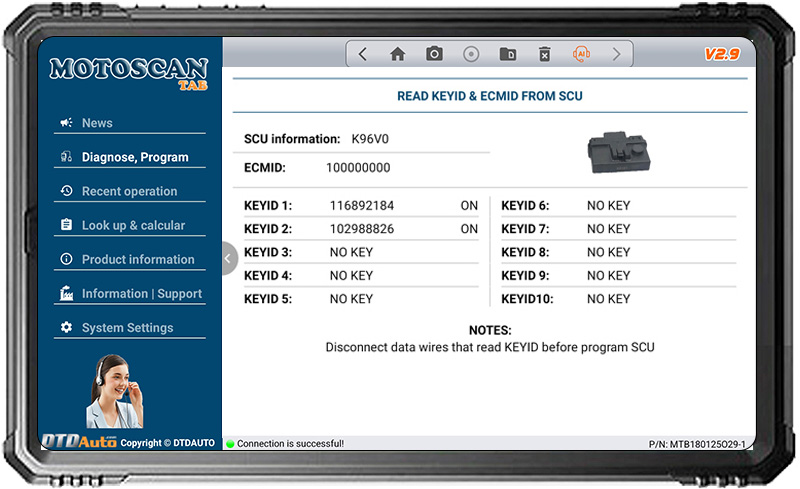The height and width of the screenshot is (489, 800).
Task: Click the DTDAuto logo in footer
Action: pos(79,441)
